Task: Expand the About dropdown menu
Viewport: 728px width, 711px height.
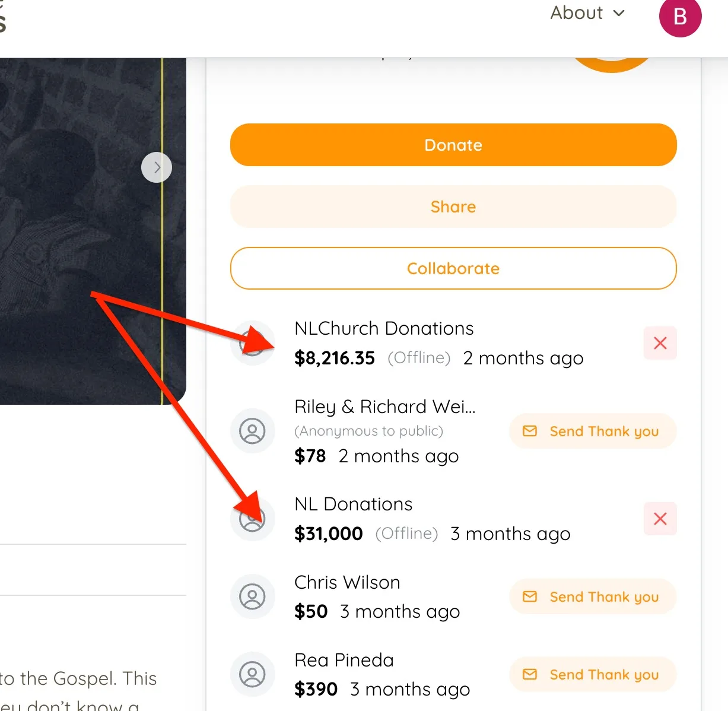Action: coord(587,13)
